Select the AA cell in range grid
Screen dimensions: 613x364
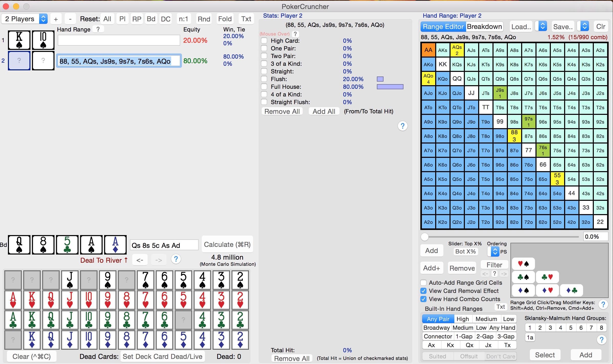pos(428,50)
